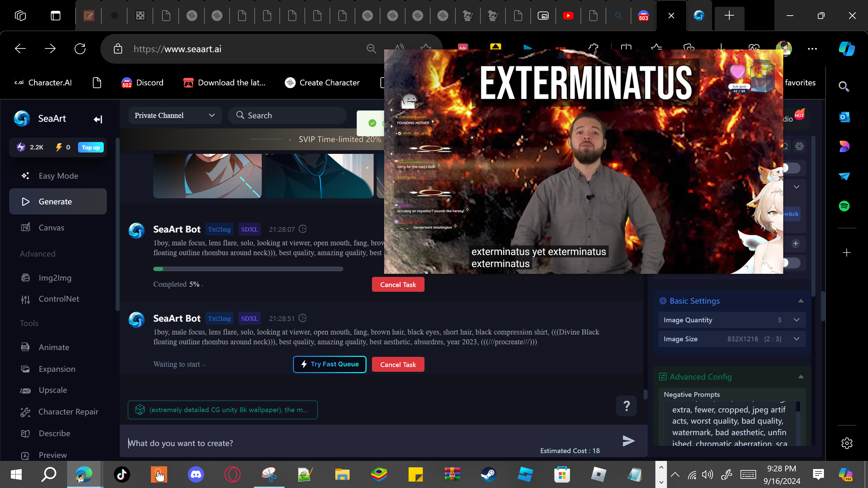This screenshot has height=488, width=868.
Task: Click the browser zoom-out magnifier icon
Action: tap(372, 49)
